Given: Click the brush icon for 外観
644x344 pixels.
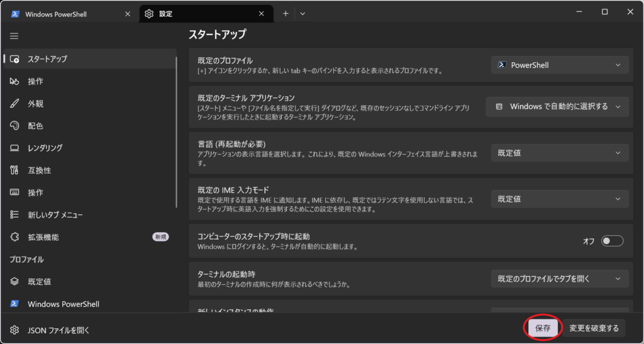Looking at the screenshot, I should point(14,104).
